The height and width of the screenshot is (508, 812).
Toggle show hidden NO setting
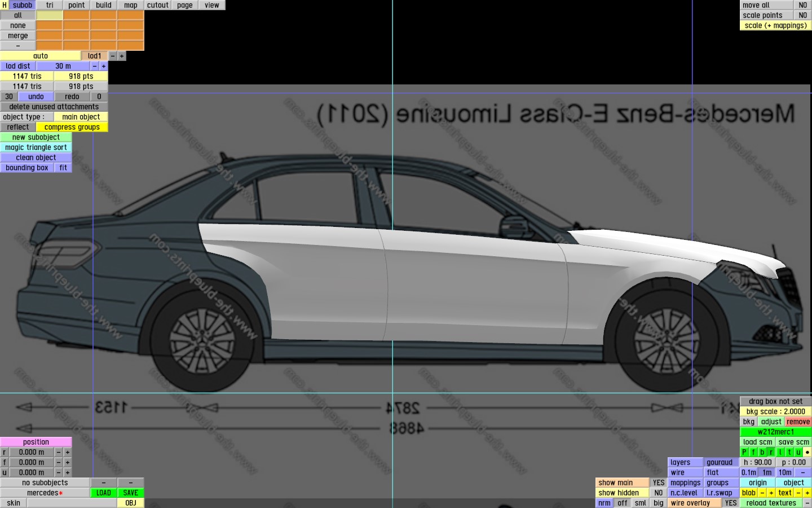point(659,493)
